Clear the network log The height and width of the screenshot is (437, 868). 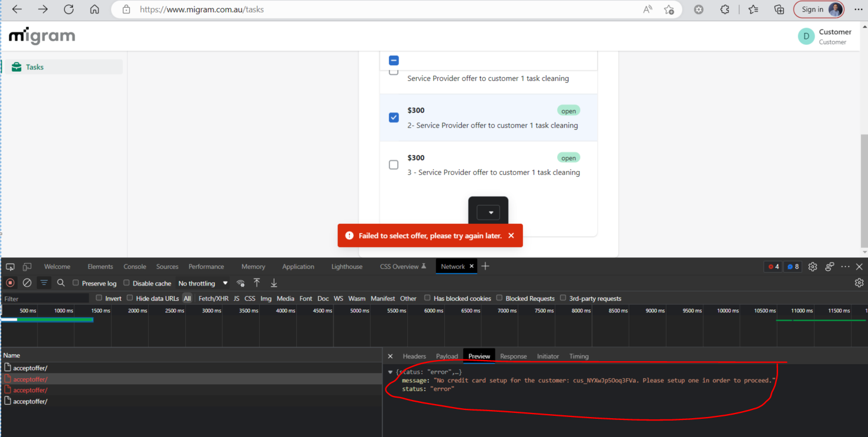(x=27, y=283)
